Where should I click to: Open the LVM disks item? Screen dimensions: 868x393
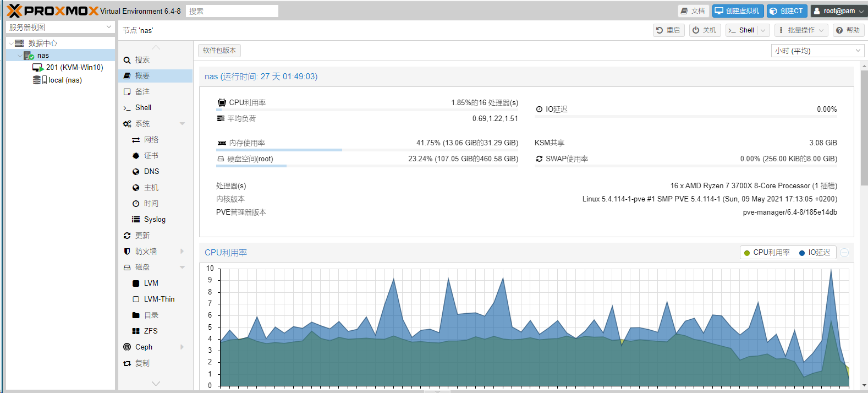pos(156,283)
